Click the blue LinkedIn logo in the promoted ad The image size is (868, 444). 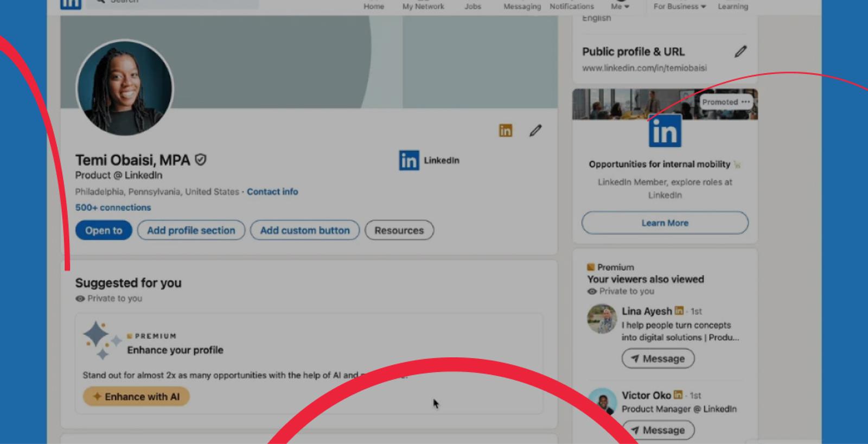pyautogui.click(x=665, y=131)
